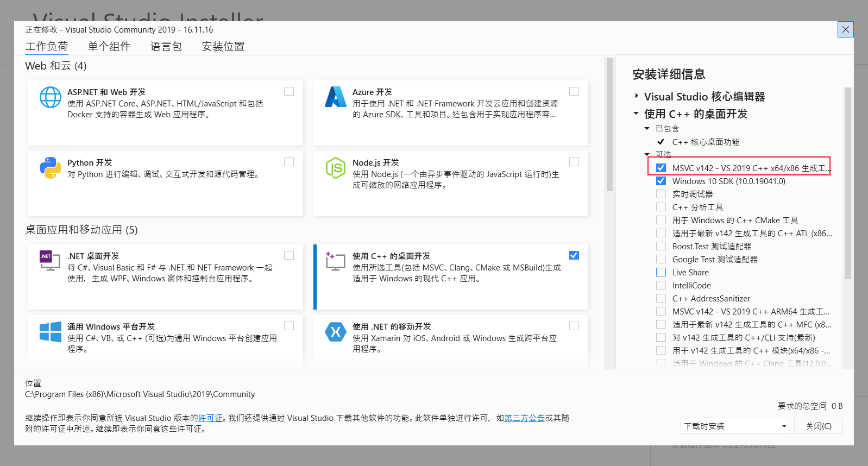Image resolution: width=868 pixels, height=466 pixels.
Task: Click the C++ 核心桌面功能 item
Action: click(706, 142)
